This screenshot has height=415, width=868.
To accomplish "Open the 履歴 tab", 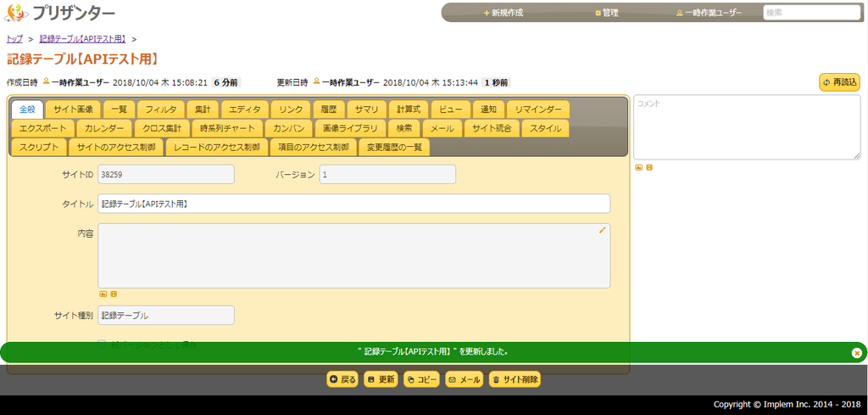I will (x=329, y=109).
